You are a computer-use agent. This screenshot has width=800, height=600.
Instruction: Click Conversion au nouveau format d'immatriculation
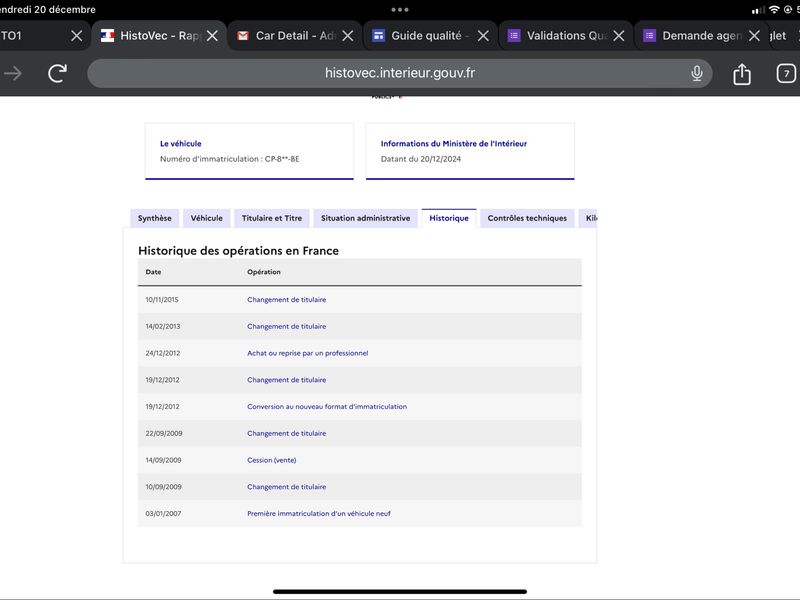tap(327, 407)
